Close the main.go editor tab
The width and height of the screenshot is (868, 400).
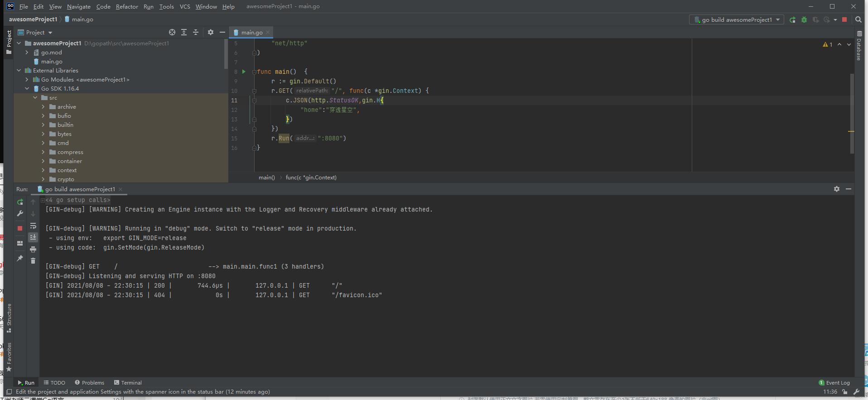tap(268, 32)
